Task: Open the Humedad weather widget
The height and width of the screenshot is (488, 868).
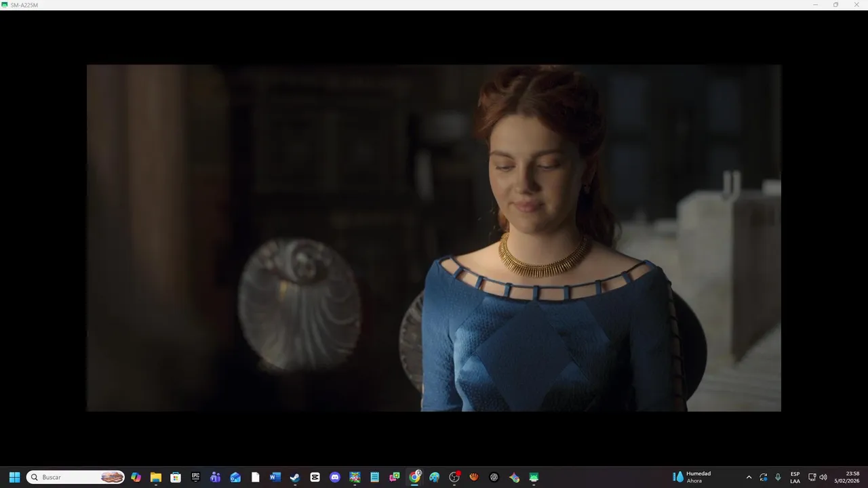Action: (692, 477)
